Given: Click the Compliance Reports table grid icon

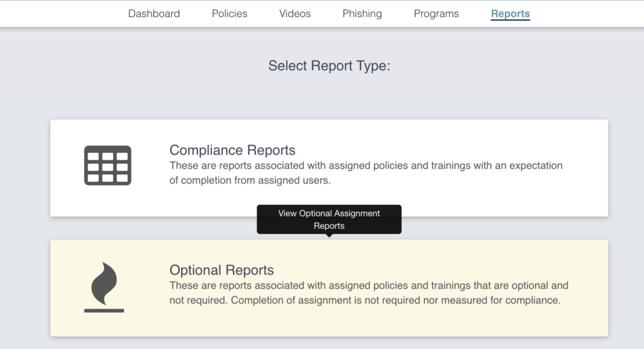Looking at the screenshot, I should tap(108, 165).
